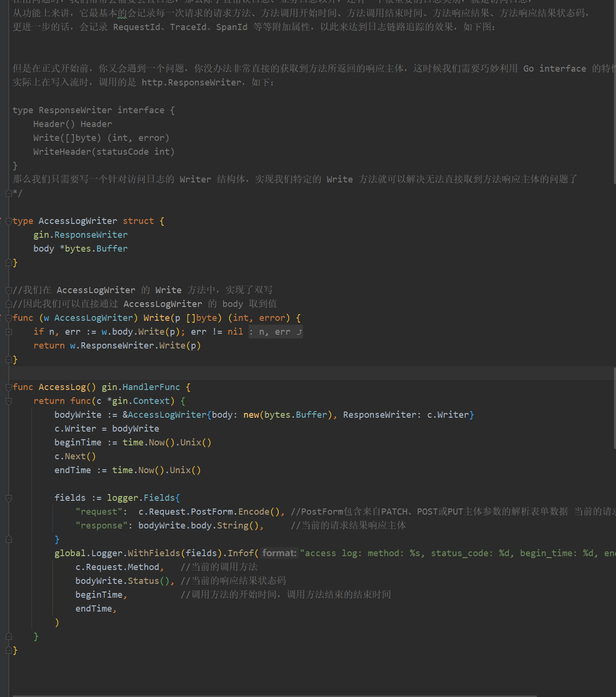
Task: Click 'logger.Fields' type
Action: point(141,498)
